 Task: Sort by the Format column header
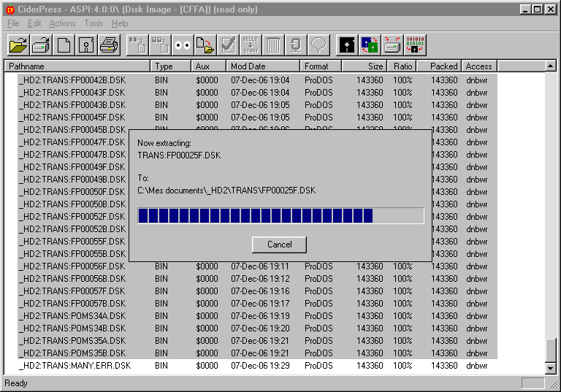321,66
